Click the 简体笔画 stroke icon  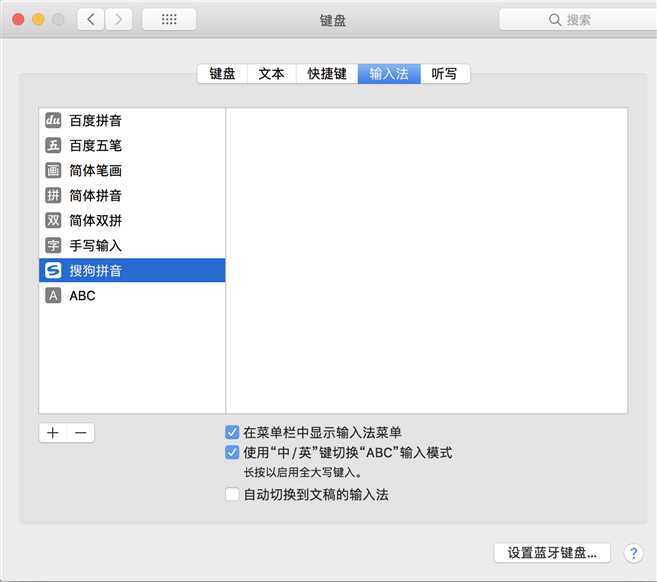click(53, 171)
